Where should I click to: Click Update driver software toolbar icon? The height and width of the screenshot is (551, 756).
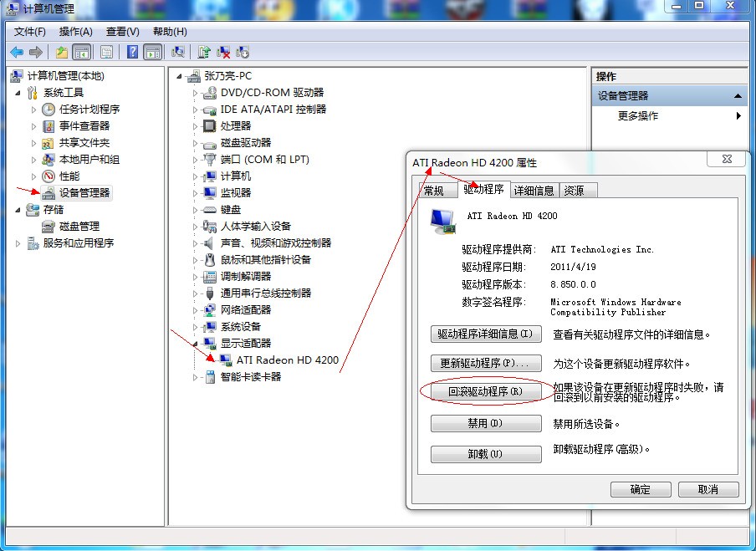(x=203, y=52)
